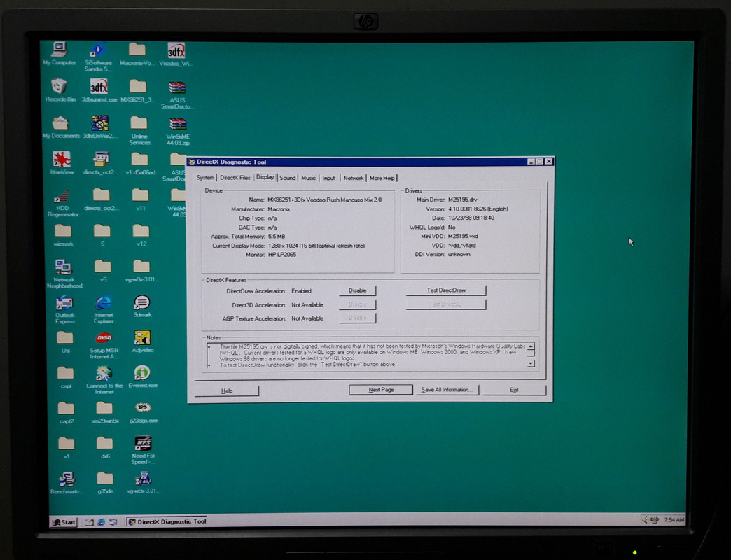This screenshot has width=731, height=560.
Task: Select the Util folder
Action: 65,342
